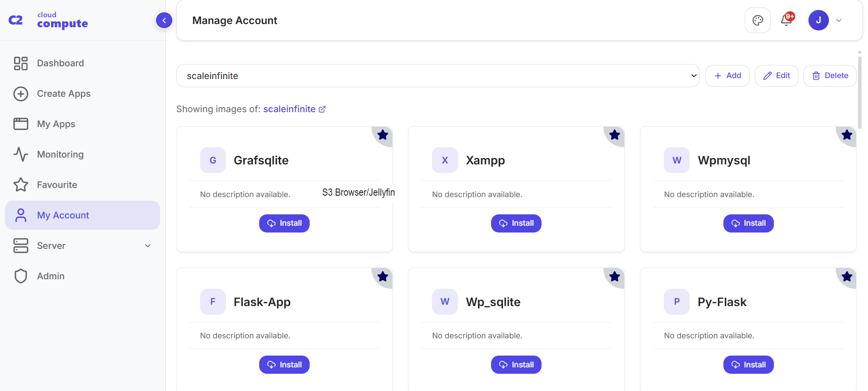This screenshot has width=868, height=391.
Task: Open the notifications bell
Action: (787, 20)
